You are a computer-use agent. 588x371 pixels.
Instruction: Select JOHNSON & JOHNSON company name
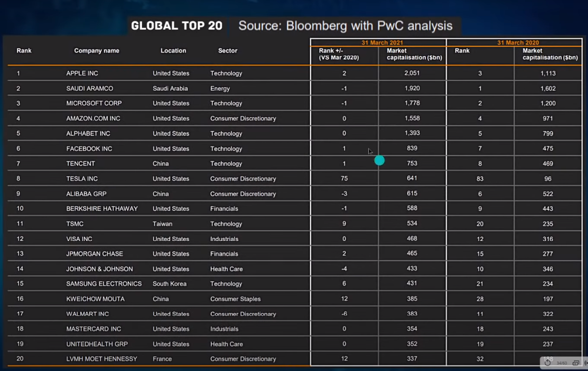coord(100,269)
